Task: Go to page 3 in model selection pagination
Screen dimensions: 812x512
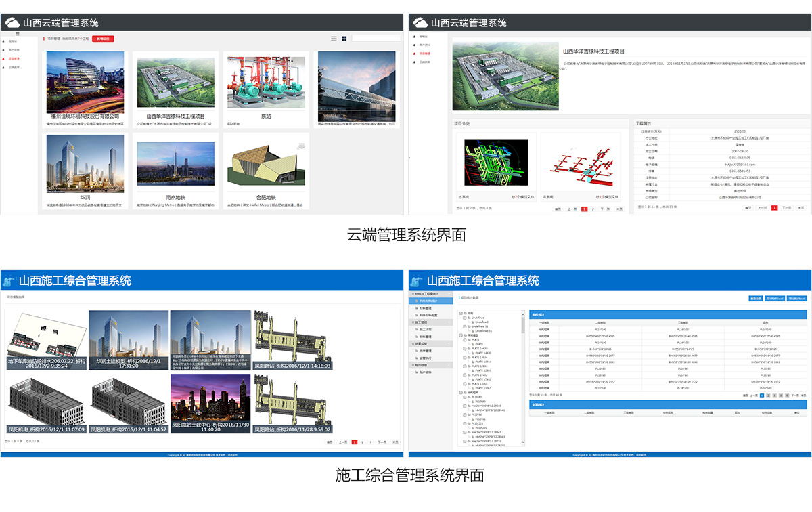Action: click(370, 442)
